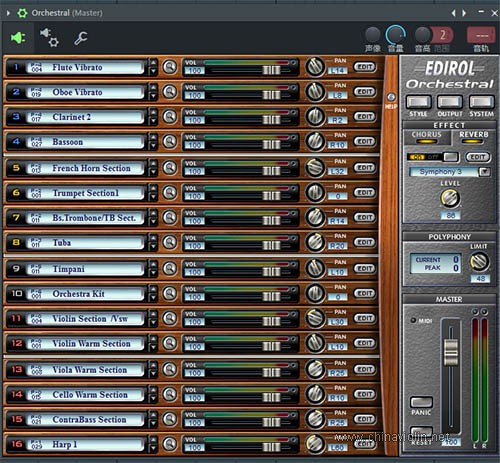This screenshot has height=463, width=500.
Task: Open the Symphony 3 reverb type dropdown
Action: click(x=484, y=172)
